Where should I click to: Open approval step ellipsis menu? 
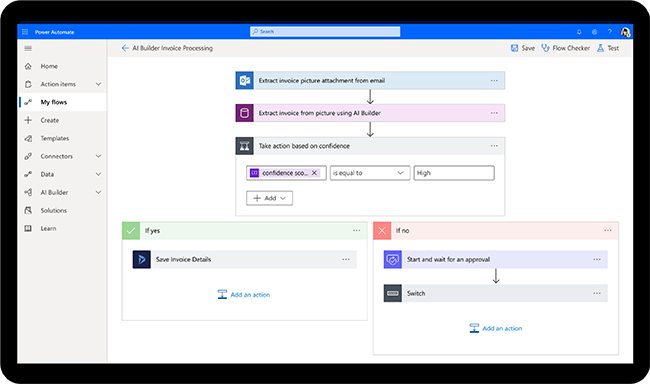coord(597,260)
